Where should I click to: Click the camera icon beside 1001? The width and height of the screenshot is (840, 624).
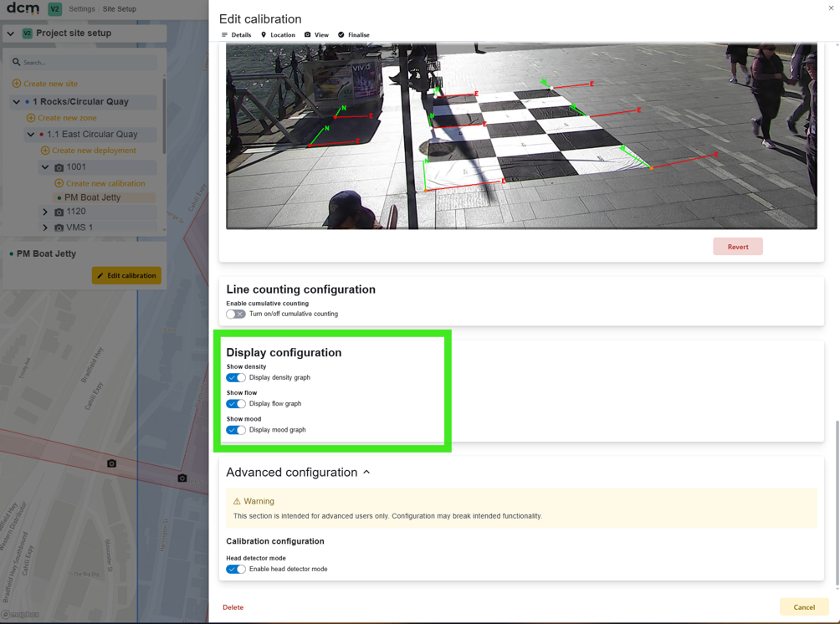(59, 167)
